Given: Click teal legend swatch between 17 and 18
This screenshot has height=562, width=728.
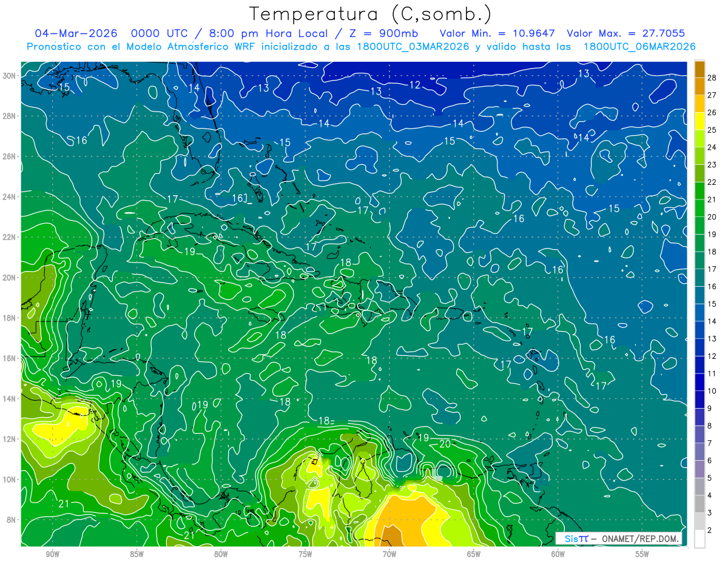Looking at the screenshot, I should coord(699,260).
